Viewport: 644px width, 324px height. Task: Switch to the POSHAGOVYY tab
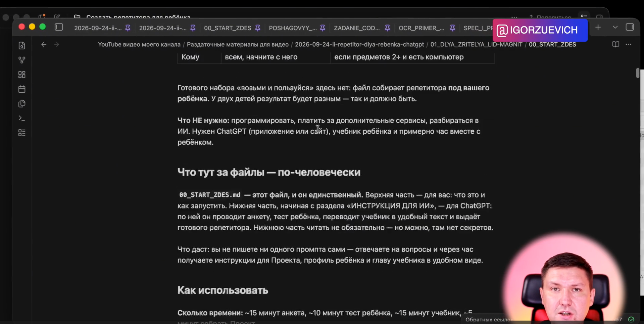pos(293,28)
